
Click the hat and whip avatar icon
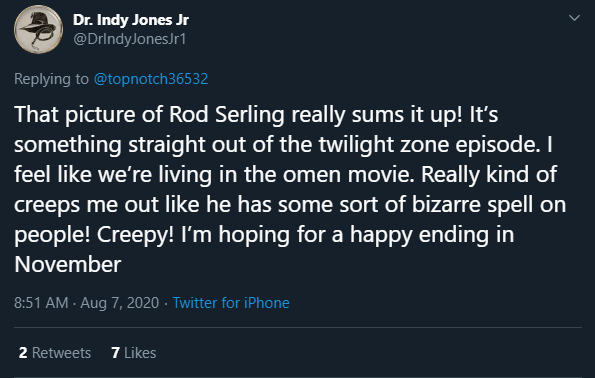[38, 29]
